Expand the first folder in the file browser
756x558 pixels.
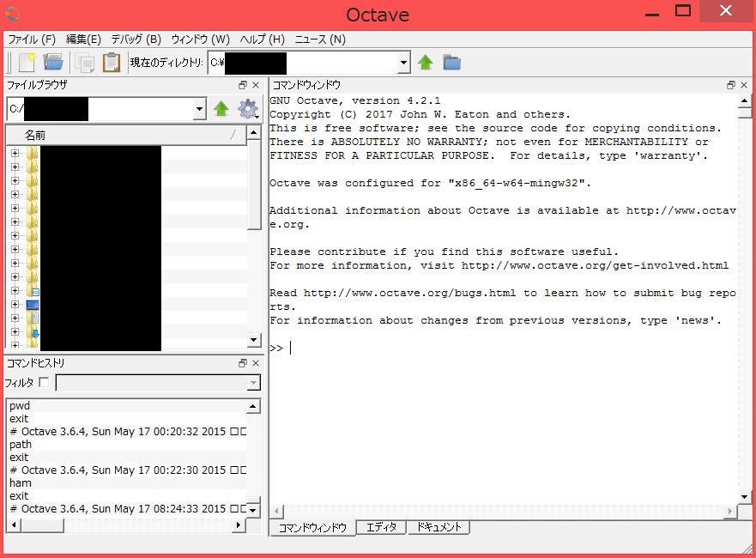click(15, 153)
